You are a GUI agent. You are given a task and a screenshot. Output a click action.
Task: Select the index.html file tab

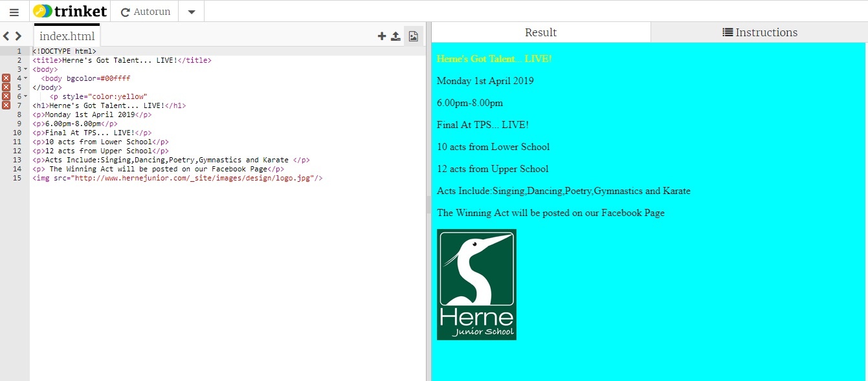point(67,36)
